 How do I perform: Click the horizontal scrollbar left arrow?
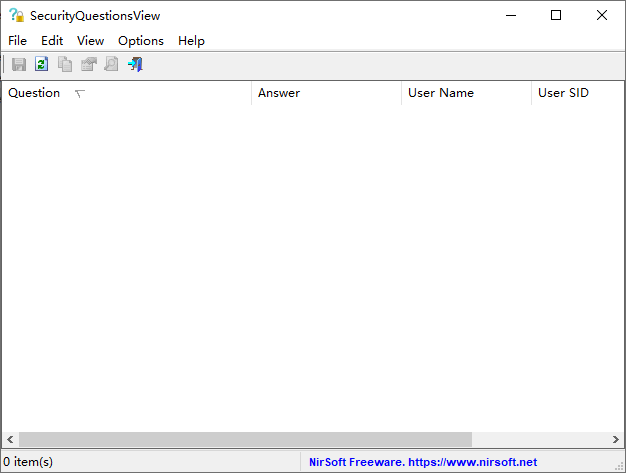[x=10, y=439]
